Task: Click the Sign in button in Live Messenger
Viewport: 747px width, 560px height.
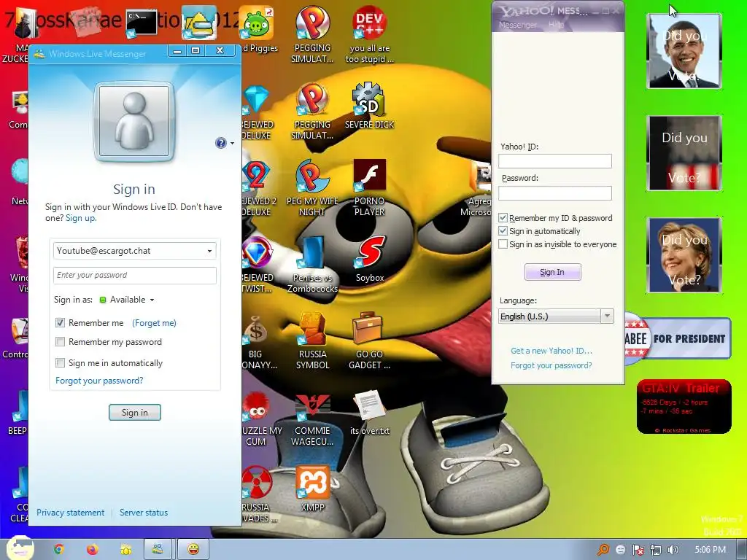Action: (135, 413)
